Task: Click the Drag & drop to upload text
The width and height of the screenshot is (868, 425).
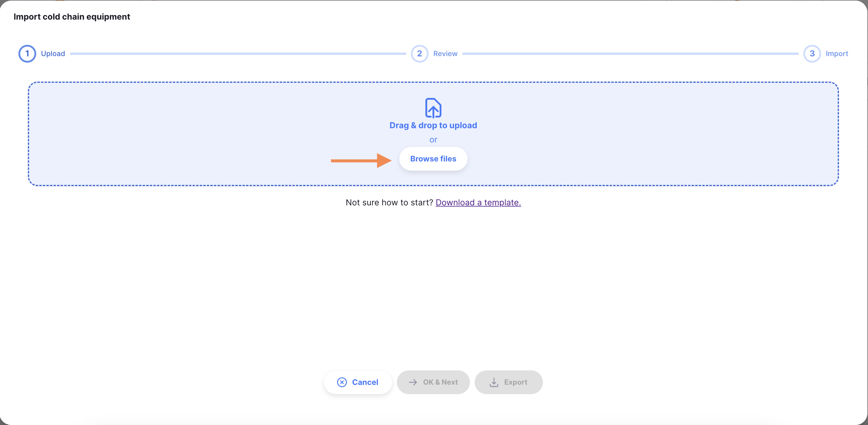Action: click(433, 125)
